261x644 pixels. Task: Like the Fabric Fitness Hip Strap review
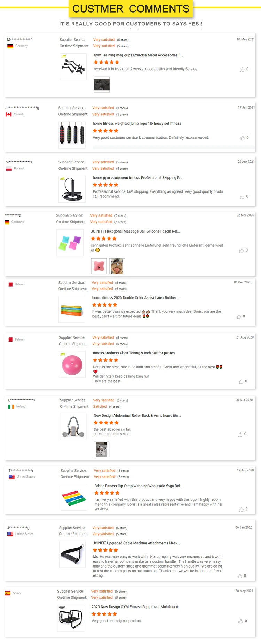pyautogui.click(x=241, y=510)
